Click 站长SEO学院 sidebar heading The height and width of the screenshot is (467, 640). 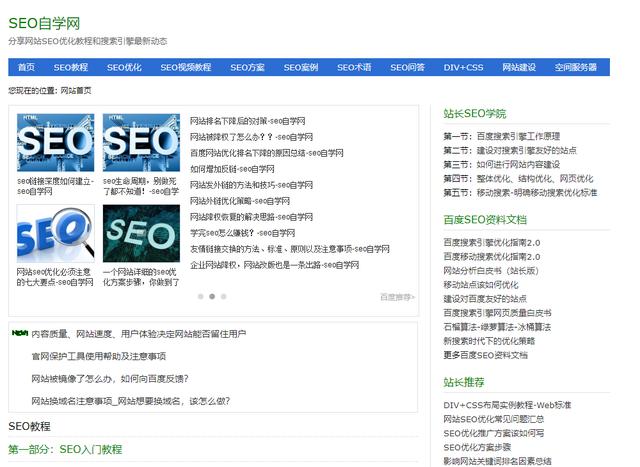[x=475, y=113]
